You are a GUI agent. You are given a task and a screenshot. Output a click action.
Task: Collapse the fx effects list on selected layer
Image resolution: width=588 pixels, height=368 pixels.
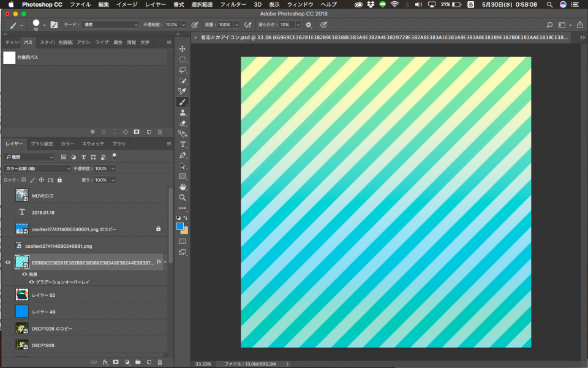[165, 262]
